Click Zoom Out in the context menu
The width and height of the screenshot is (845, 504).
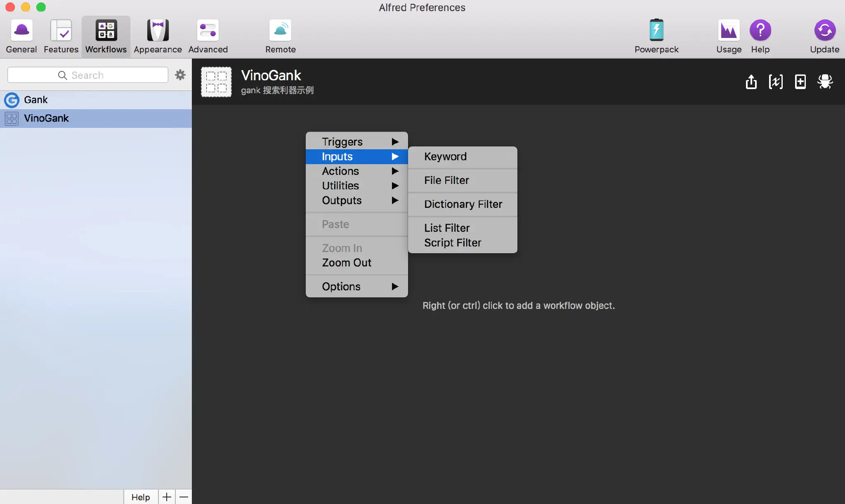click(347, 263)
